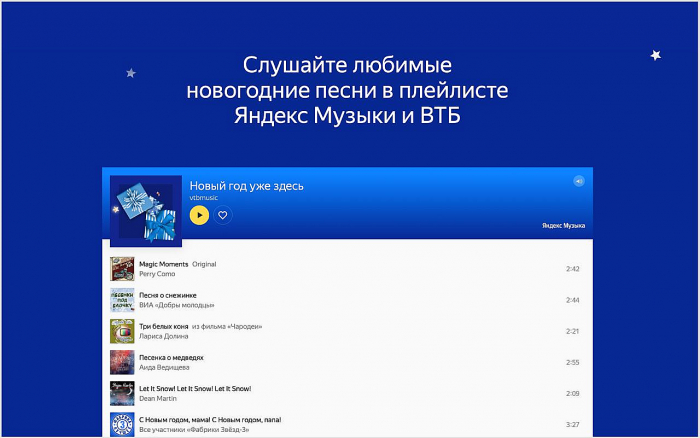Viewport: 700px width, 438px height.
Task: Click duration 2:55 of 'Песенка о медведях'
Action: pos(572,362)
